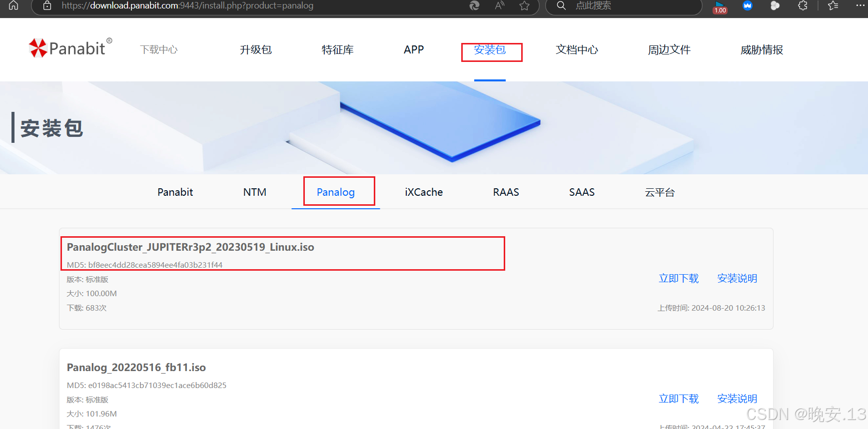Viewport: 868px width, 429px height.
Task: Open the 下载中心 link
Action: pos(158,49)
